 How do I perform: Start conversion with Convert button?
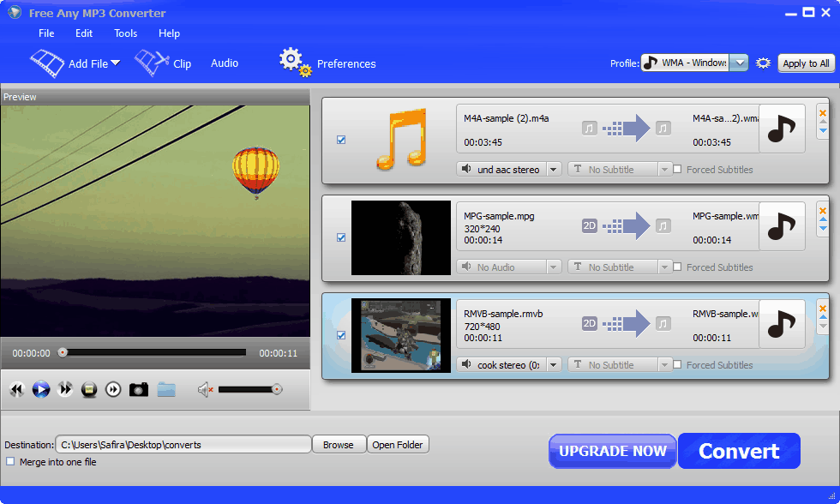click(739, 451)
